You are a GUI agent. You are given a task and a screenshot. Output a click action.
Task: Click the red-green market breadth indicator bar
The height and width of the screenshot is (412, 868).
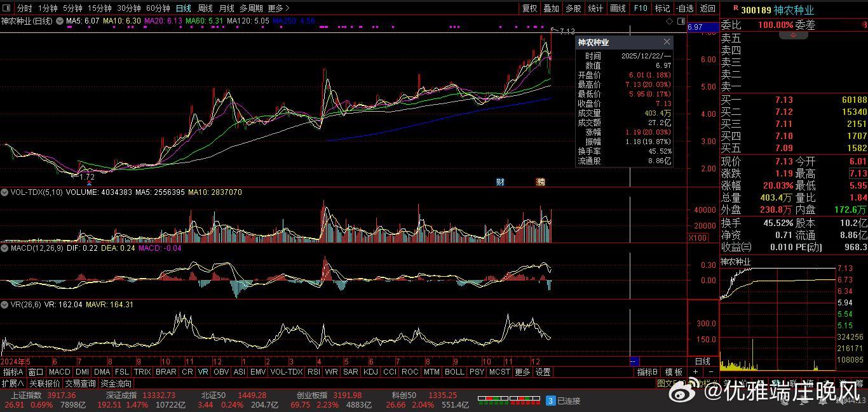coord(508,401)
